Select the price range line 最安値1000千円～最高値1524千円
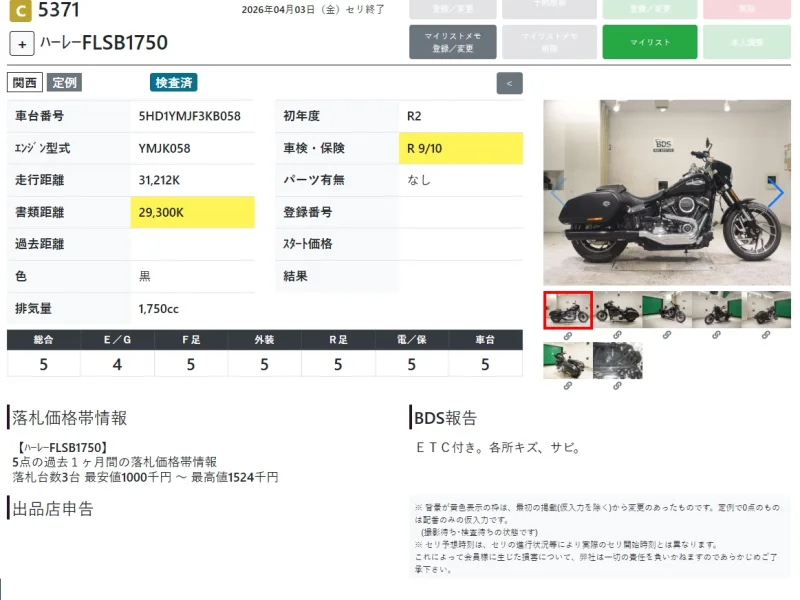This screenshot has width=800, height=600. click(x=181, y=478)
